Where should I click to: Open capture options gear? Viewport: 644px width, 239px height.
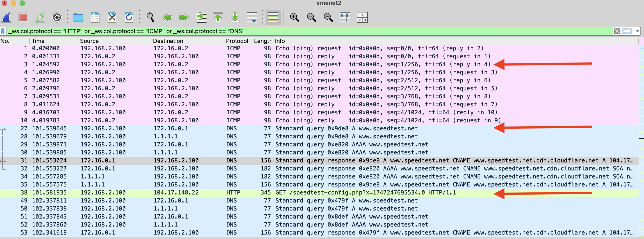[57, 18]
